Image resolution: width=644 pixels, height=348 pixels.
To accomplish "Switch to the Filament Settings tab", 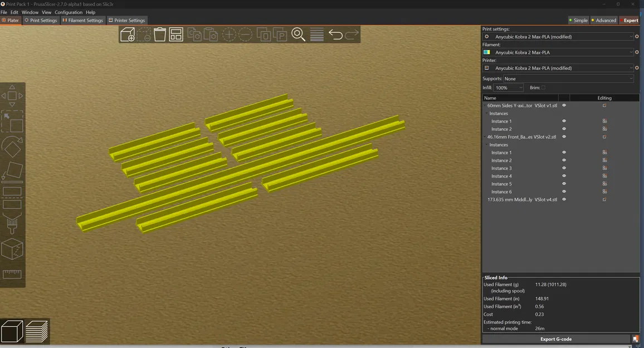I will tap(82, 20).
